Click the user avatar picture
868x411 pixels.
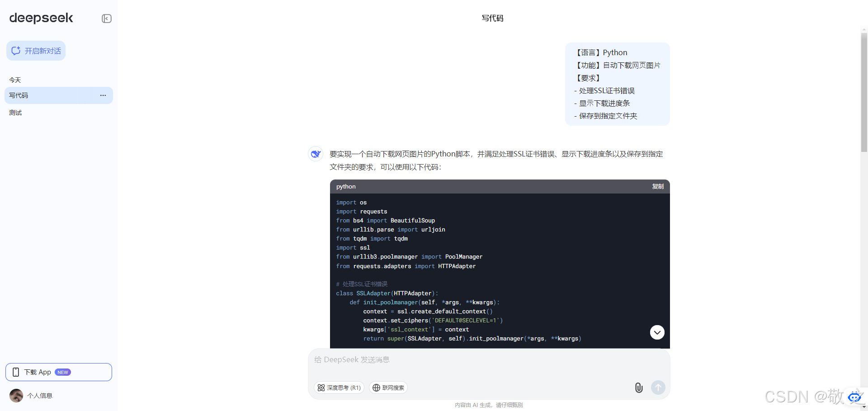tap(16, 396)
